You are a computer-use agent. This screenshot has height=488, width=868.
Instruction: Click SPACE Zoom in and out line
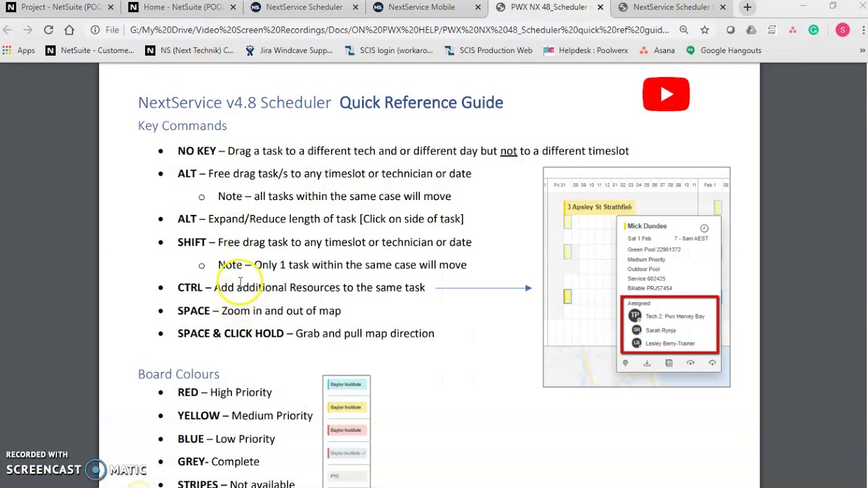(259, 310)
